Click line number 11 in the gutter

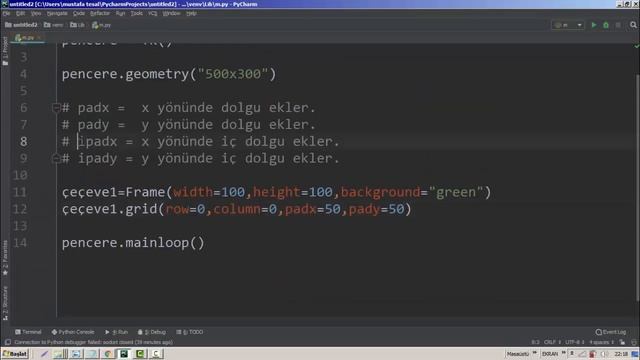(20, 192)
